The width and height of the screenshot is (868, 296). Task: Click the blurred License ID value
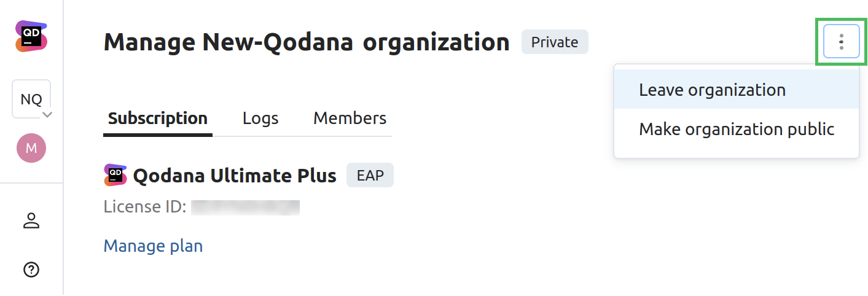pos(245,207)
